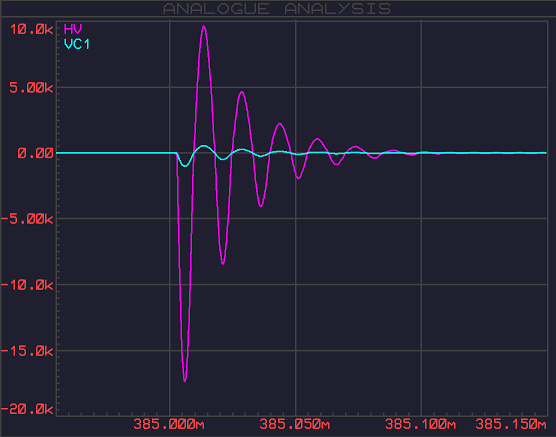The width and height of the screenshot is (556, 437).
Task: Click the HV trace's second positive peak
Action: tap(242, 92)
